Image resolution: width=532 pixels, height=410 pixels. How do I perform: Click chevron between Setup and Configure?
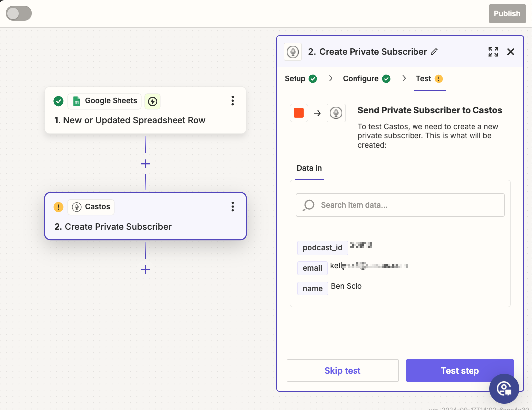[x=331, y=79]
